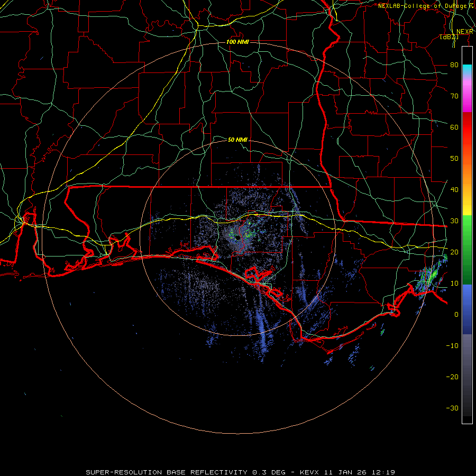Click the 100 NMI range ring label
This screenshot has width=476, height=476.
pos(237,42)
